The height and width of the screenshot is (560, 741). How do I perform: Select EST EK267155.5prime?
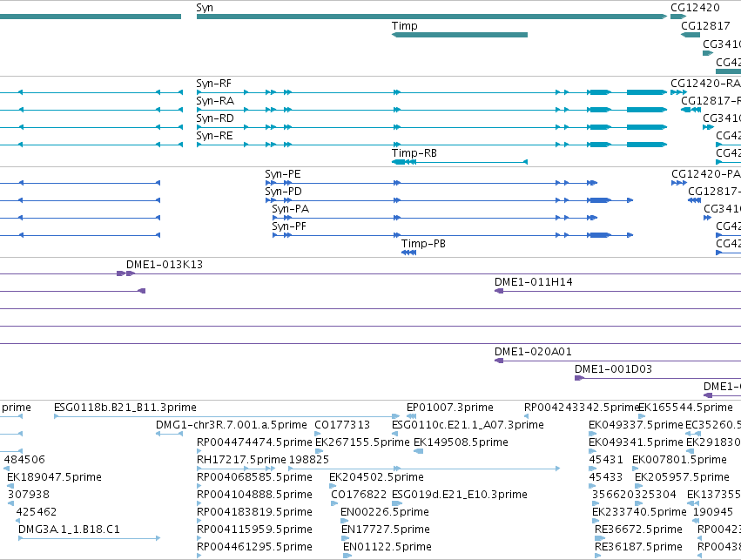click(x=362, y=442)
